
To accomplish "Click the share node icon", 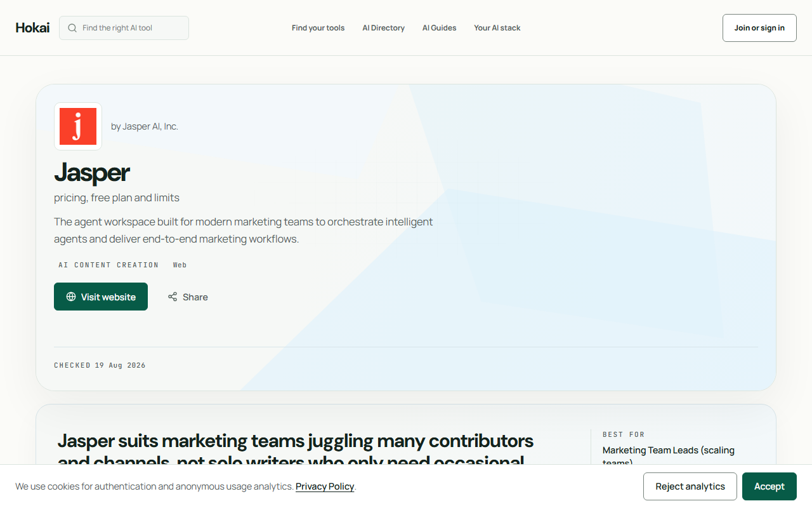I will pyautogui.click(x=173, y=297).
